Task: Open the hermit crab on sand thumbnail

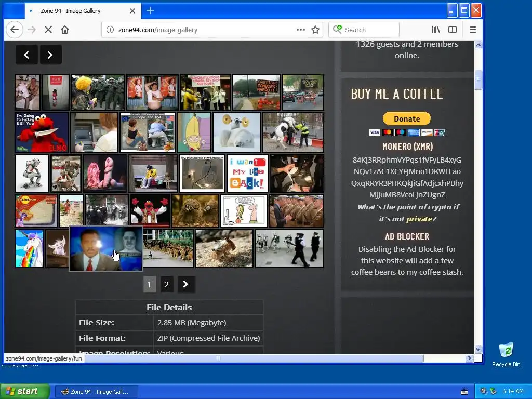Action: tap(224, 249)
